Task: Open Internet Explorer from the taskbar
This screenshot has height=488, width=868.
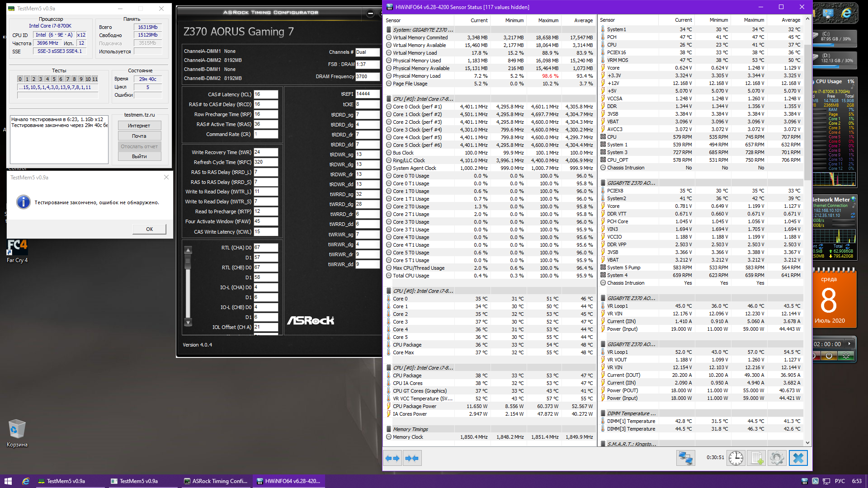Action: click(26, 481)
